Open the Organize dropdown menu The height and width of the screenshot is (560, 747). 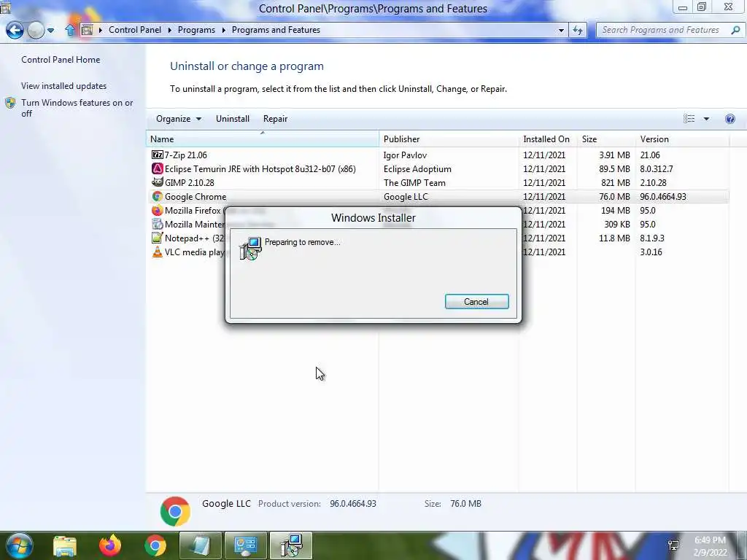179,119
